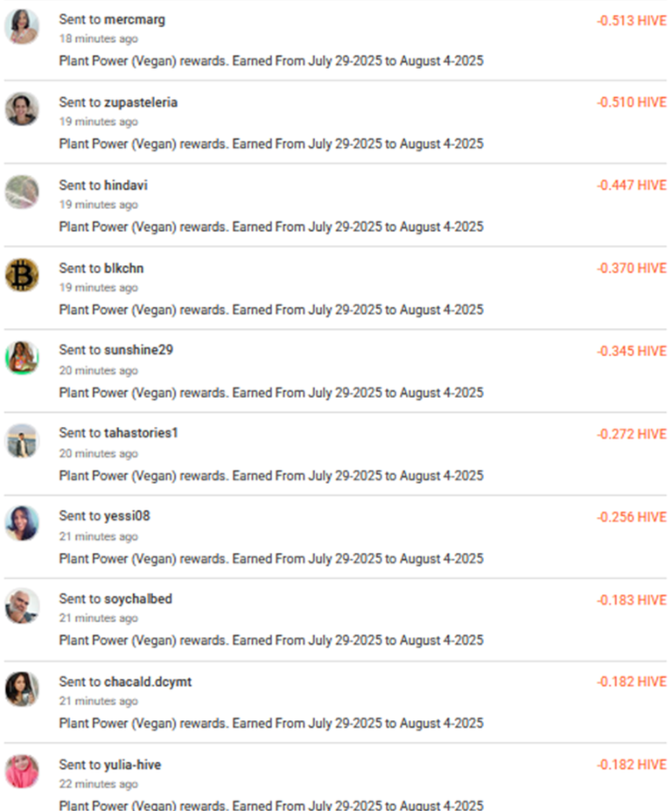This screenshot has height=811, width=672.
Task: Open yulia-hive's pink avatar
Action: point(22,772)
